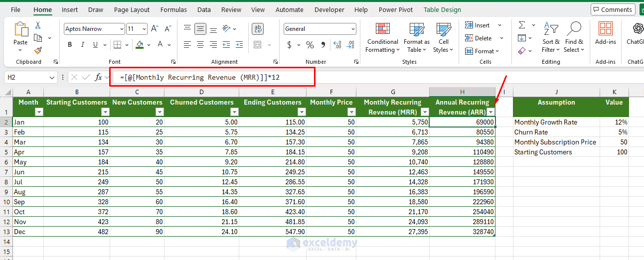Open fill color dropdown arrow
This screenshot has width=644, height=260.
[x=149, y=45]
